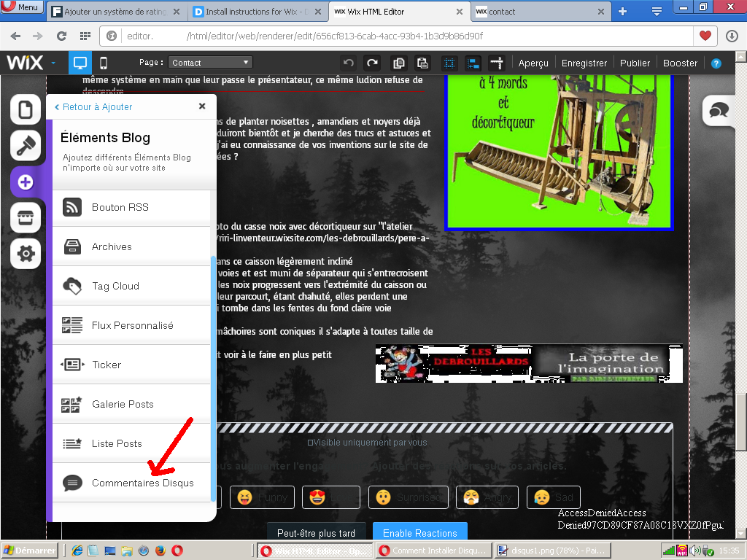Open the Settings gear in Wix sidebar
Image resolution: width=747 pixels, height=560 pixels.
(26, 253)
